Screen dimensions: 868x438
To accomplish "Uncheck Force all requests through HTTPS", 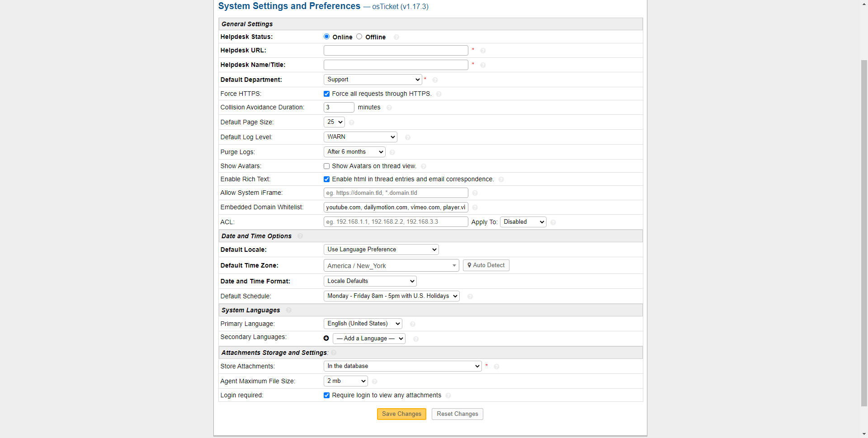I will coord(327,94).
